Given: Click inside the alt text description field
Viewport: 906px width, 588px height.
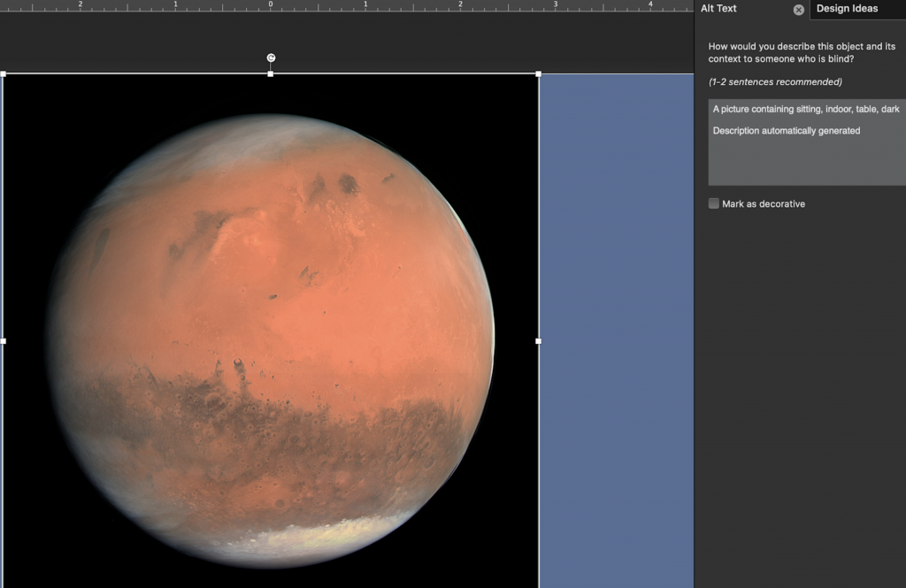Looking at the screenshot, I should [806, 164].
